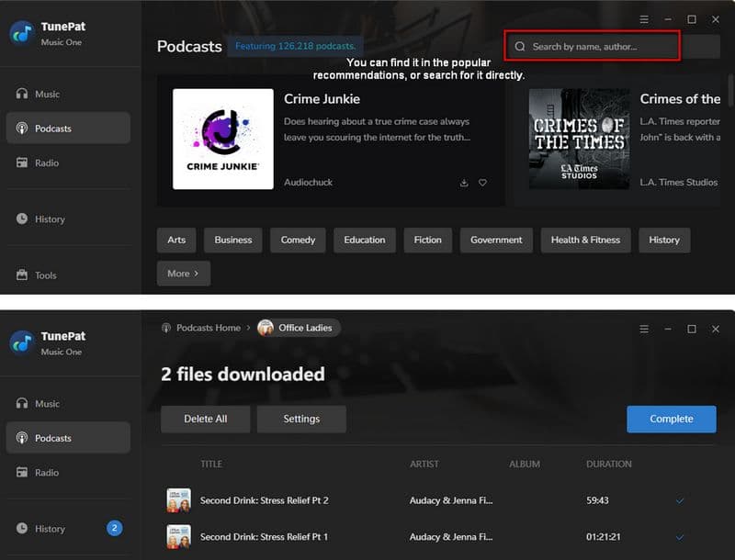735x560 pixels.
Task: Select the Fiction category
Action: [427, 240]
